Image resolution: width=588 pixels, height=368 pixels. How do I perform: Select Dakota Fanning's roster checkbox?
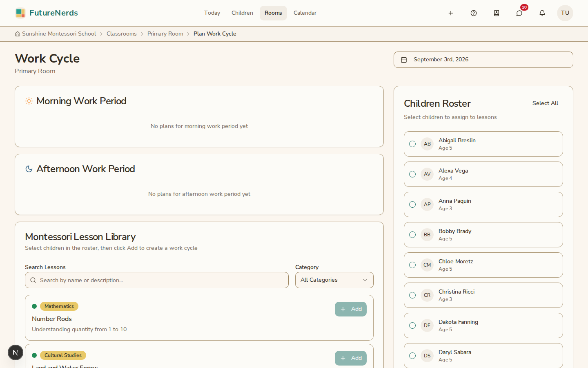412,325
